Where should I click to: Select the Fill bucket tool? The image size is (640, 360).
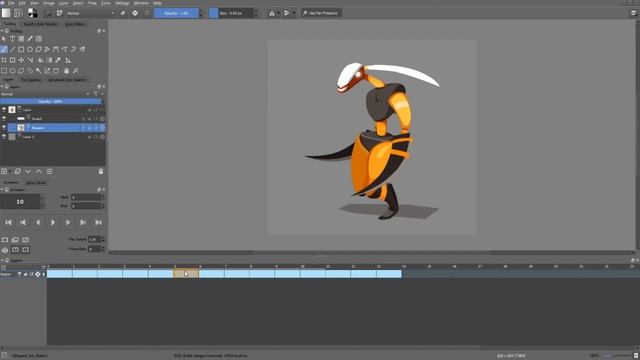pos(40,60)
